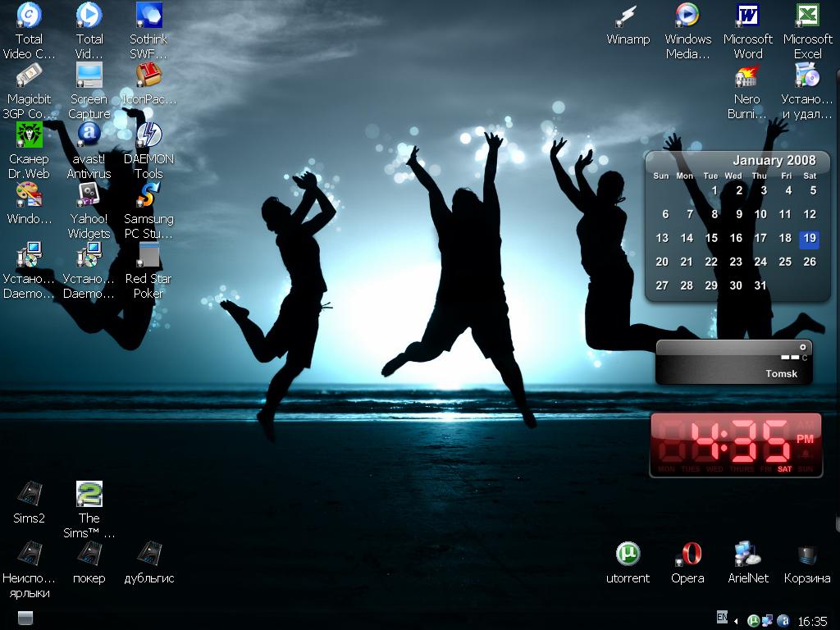This screenshot has height=630, width=840.
Task: Click the 16:35 taskbar clock
Action: (813, 622)
